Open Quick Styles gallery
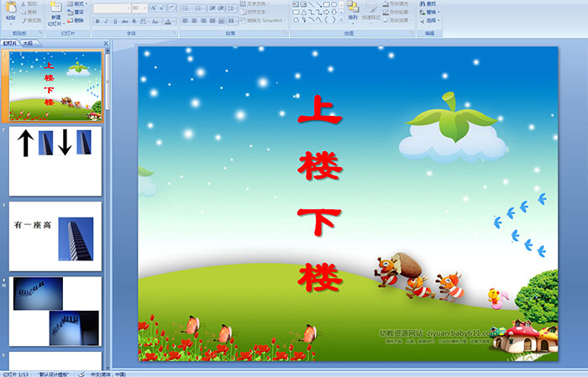Viewport: 588px width, 377px height. coord(371,12)
